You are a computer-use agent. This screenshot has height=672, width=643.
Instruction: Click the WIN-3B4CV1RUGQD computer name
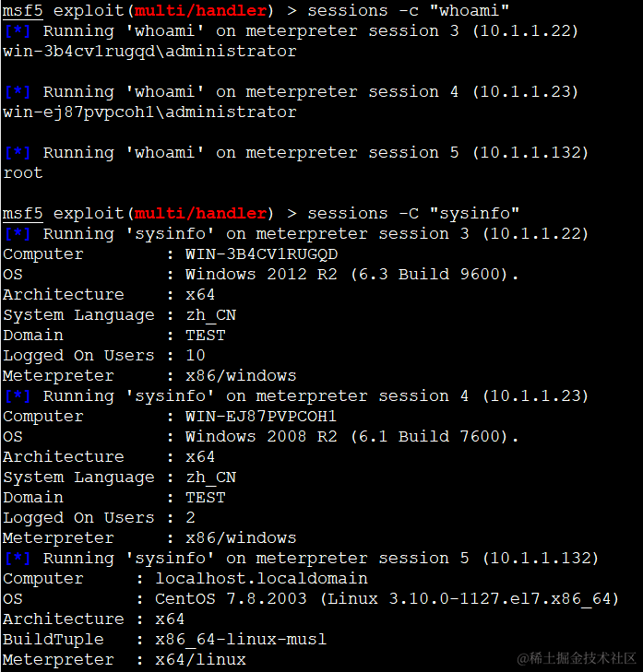tap(262, 253)
